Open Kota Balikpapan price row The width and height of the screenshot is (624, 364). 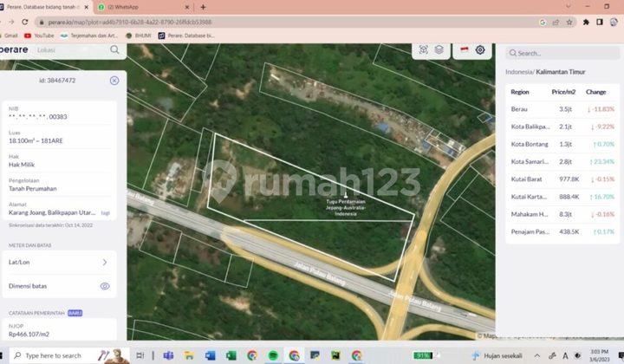click(562, 127)
